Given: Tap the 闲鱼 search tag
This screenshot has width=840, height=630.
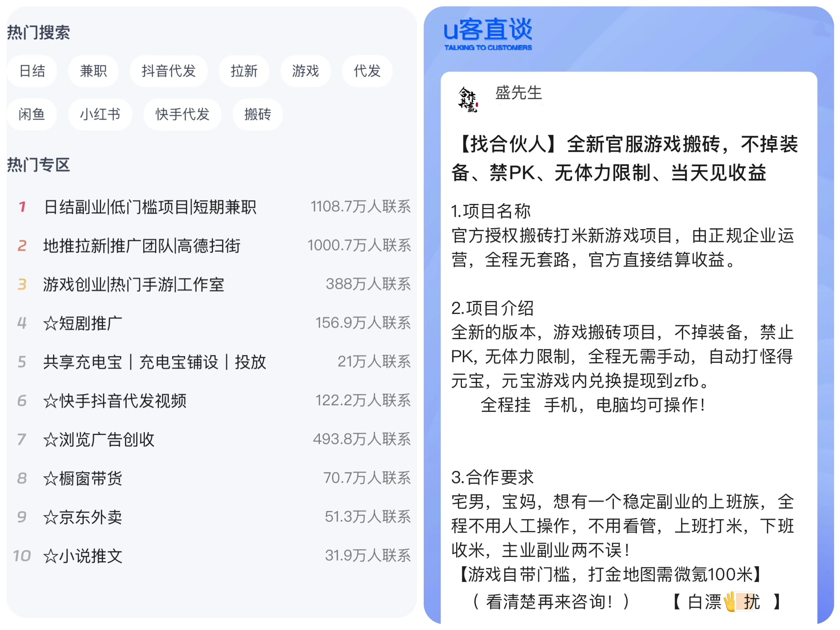Looking at the screenshot, I should tap(32, 114).
